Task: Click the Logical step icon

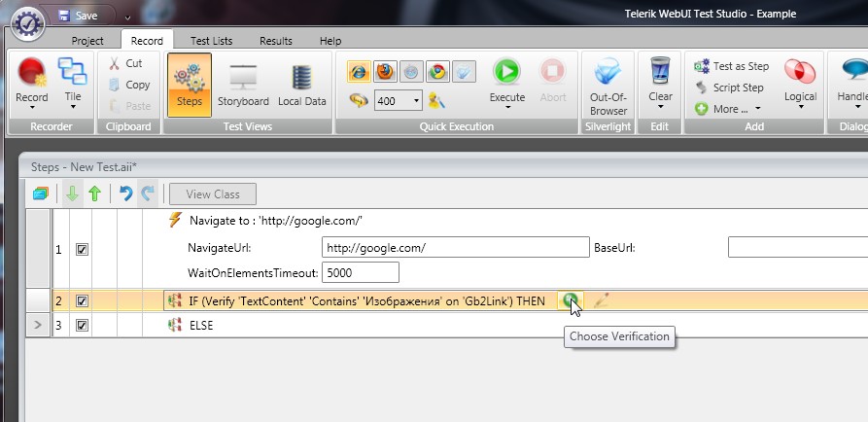Action: click(800, 72)
